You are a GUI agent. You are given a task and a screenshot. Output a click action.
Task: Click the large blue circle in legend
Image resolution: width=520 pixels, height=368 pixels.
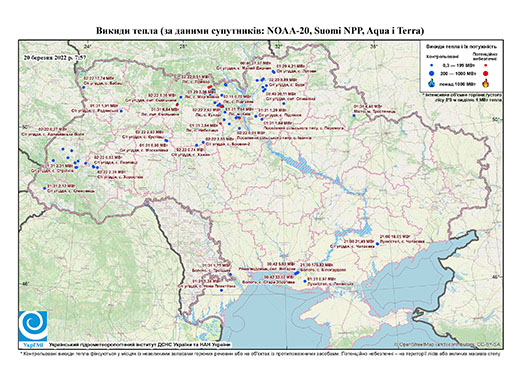(x=432, y=73)
